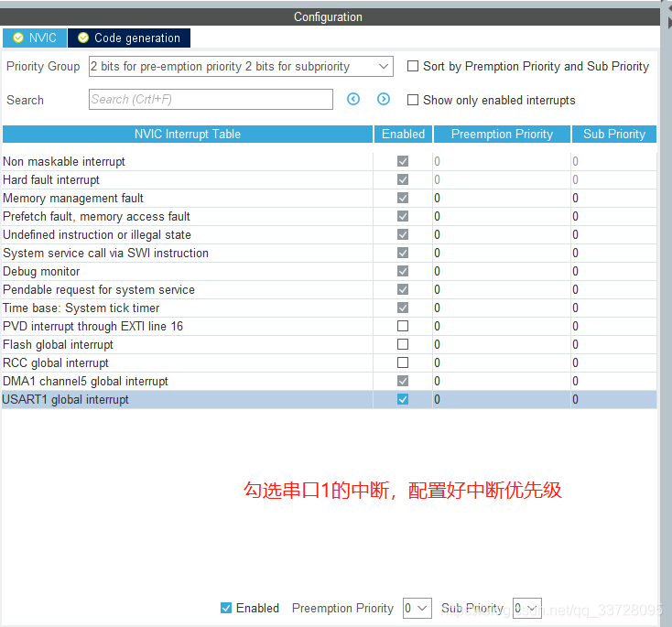
Task: Click DMA1 channel5 preemption priority cell
Action: 502,381
